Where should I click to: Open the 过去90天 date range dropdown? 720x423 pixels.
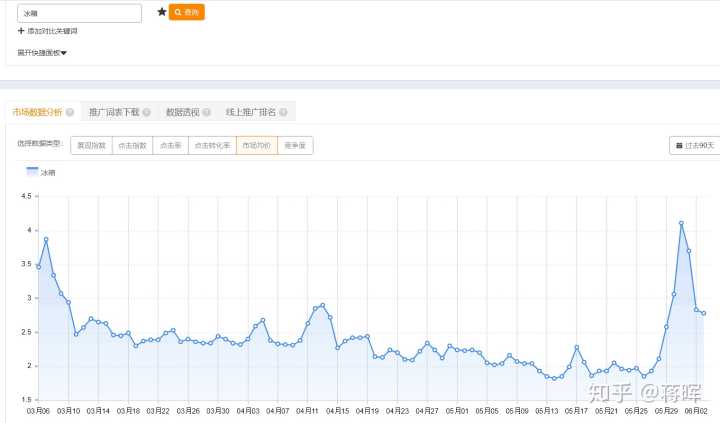[697, 145]
